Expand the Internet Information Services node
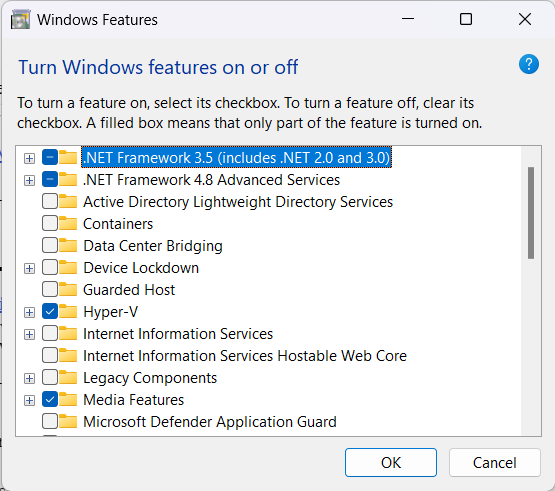This screenshot has height=491, width=555. point(29,334)
